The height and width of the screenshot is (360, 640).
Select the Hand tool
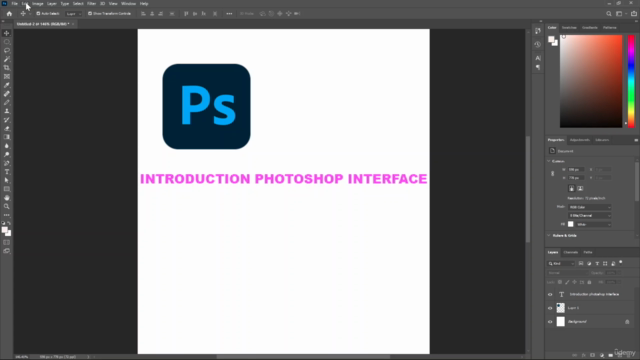[x=7, y=198]
